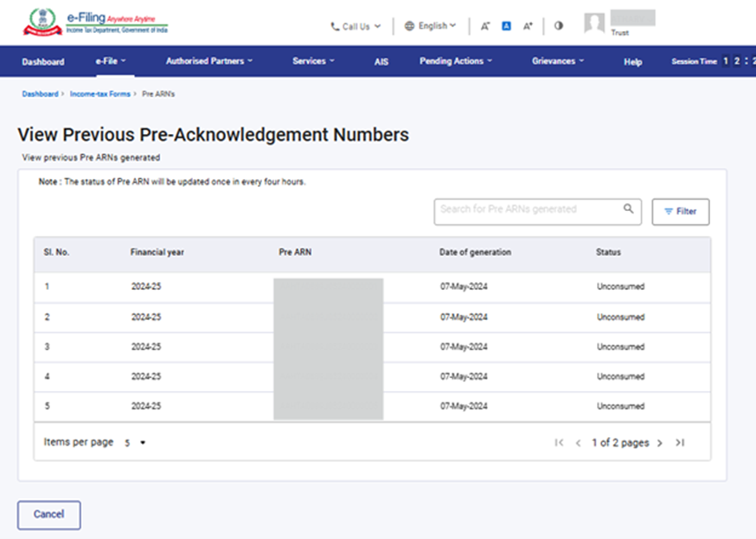756x539 pixels.
Task: Open the English language dropdown
Action: 430,26
